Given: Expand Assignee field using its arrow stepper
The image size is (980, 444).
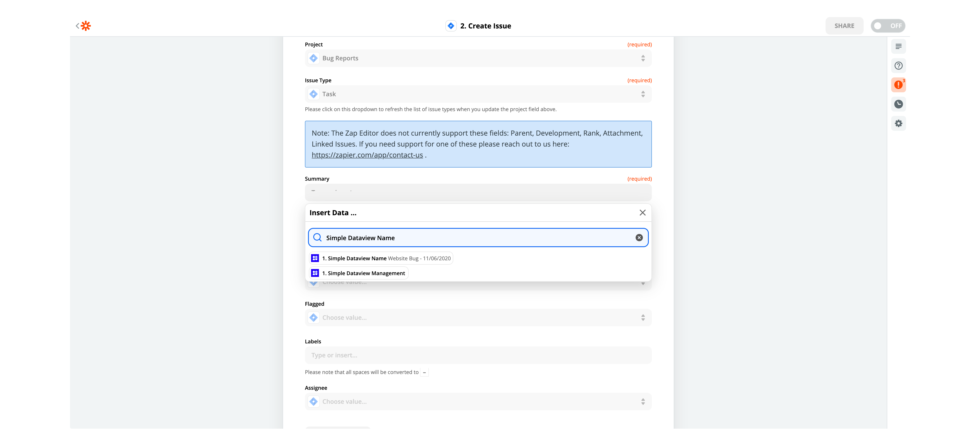Looking at the screenshot, I should (643, 402).
